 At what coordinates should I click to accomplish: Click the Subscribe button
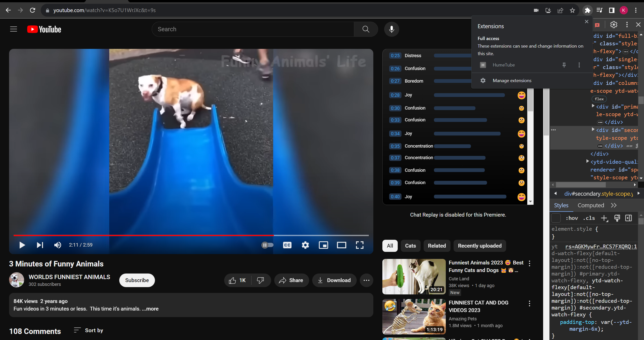point(137,280)
